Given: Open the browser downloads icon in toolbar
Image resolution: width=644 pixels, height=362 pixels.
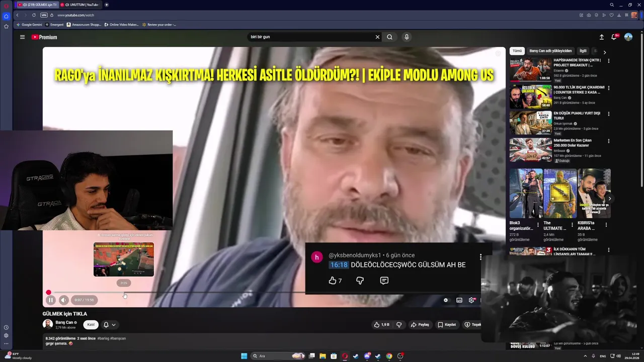Looking at the screenshot, I should pos(619,15).
